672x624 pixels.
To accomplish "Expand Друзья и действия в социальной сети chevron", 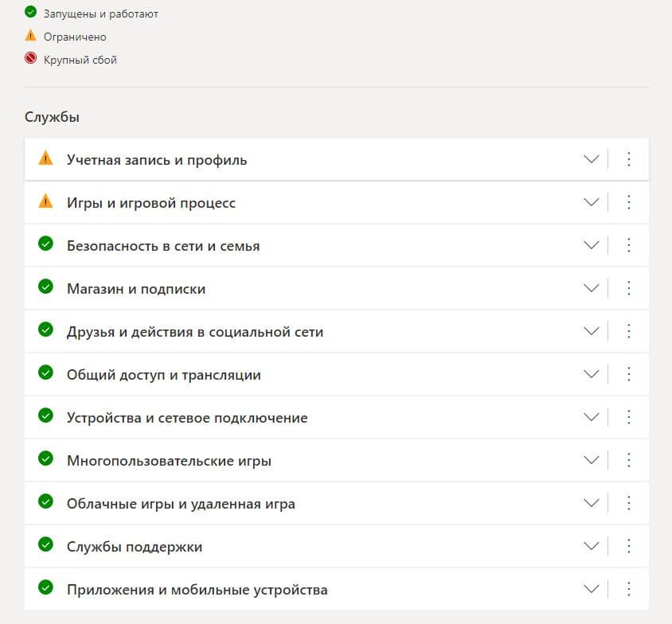I will pyautogui.click(x=591, y=331).
